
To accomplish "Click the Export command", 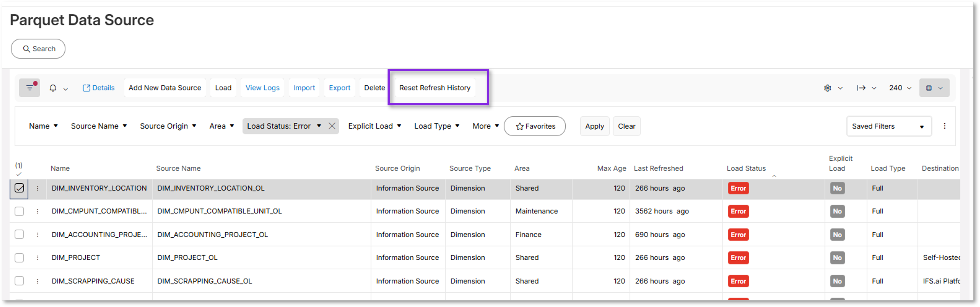I will (339, 88).
